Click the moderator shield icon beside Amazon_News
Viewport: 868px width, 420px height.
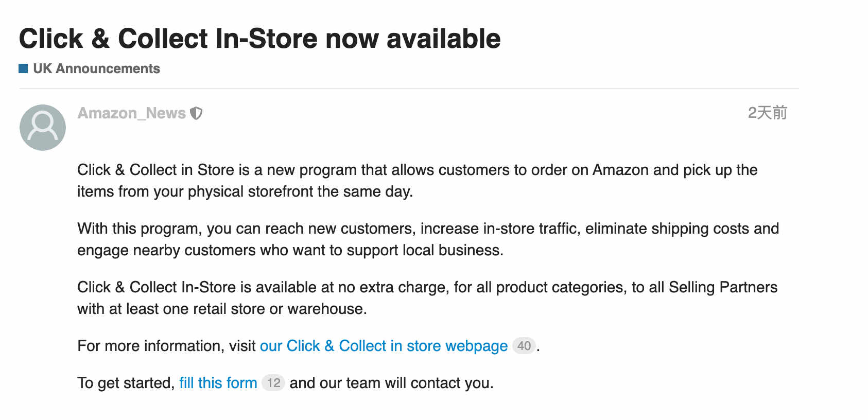coord(196,113)
